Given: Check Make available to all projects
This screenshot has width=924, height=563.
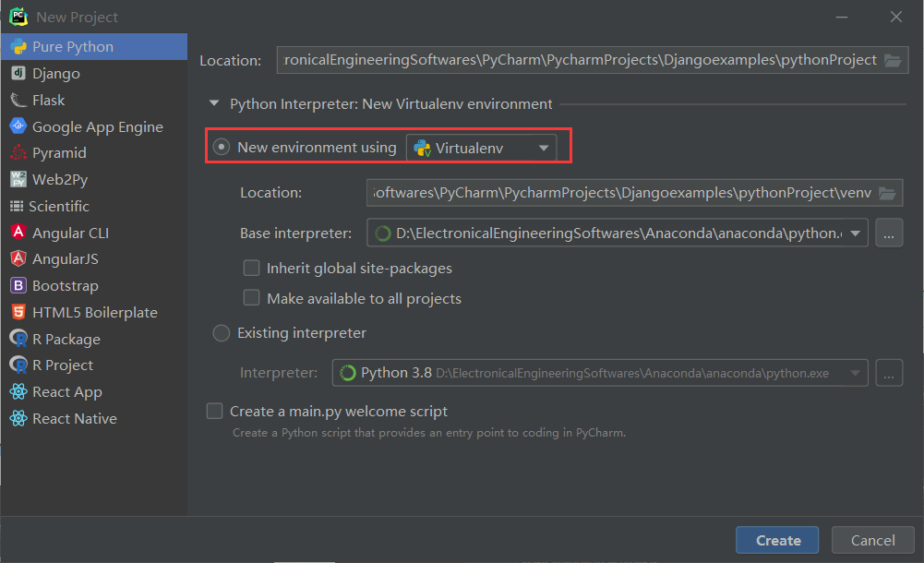Looking at the screenshot, I should click(252, 297).
